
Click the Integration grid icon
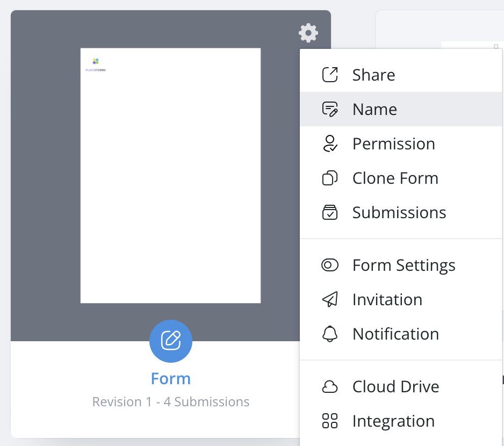tap(330, 421)
